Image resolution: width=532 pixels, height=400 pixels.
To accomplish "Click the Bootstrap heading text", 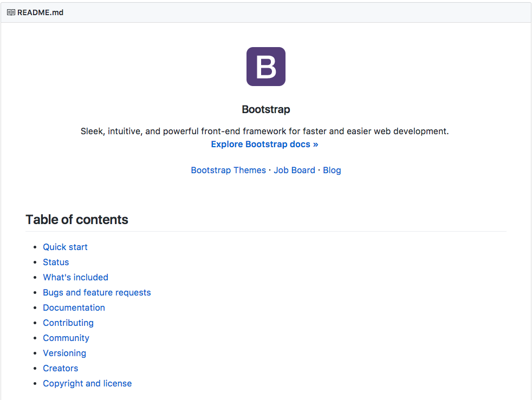I will tap(266, 109).
